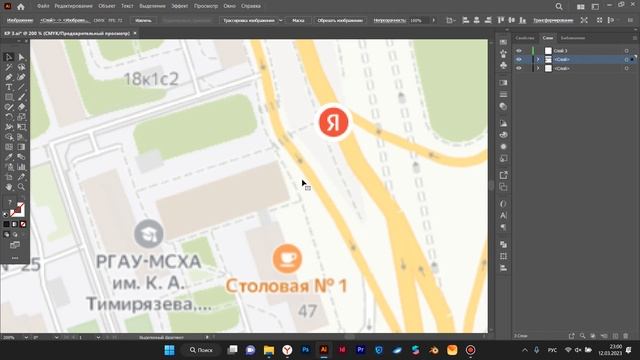Select the Column Graph tool
This screenshot has height=360, width=640.
tap(21, 167)
